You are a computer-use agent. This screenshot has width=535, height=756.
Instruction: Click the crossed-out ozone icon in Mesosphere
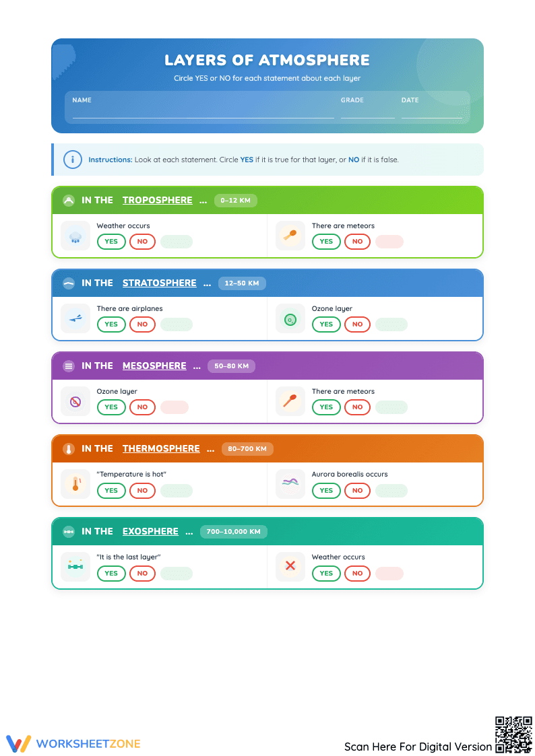(x=75, y=401)
